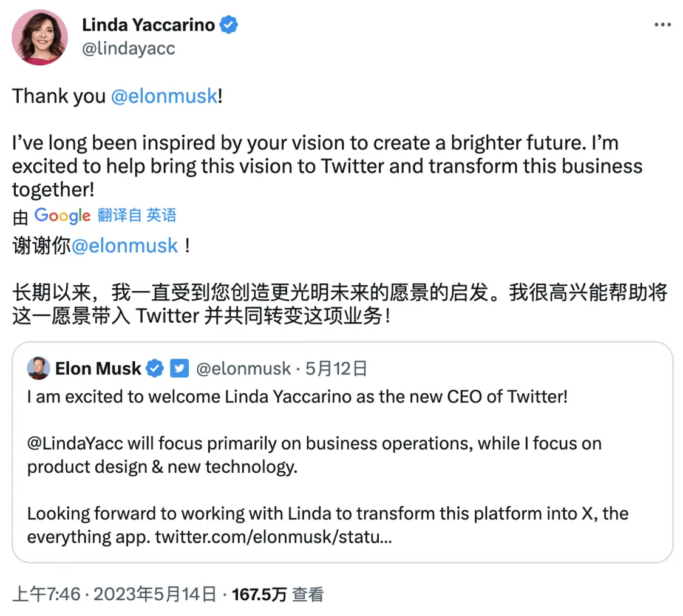
Task: Click the 上午7:46 · 2023年5月14日 timestamp
Action: 114,595
